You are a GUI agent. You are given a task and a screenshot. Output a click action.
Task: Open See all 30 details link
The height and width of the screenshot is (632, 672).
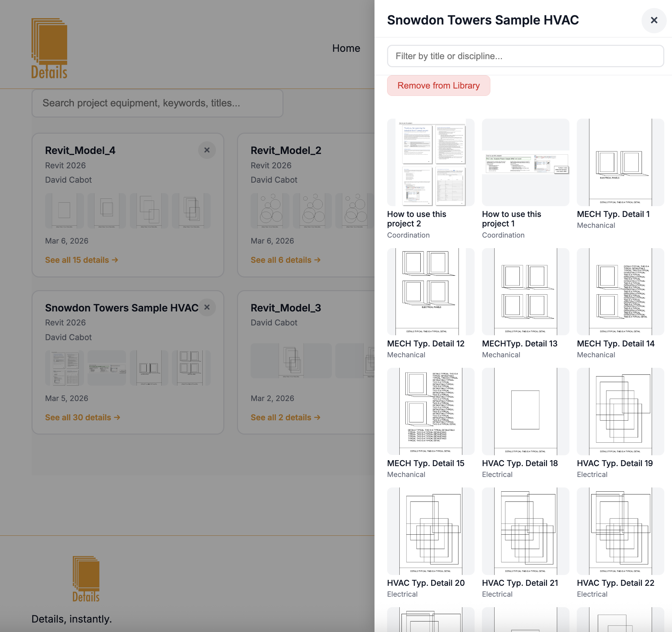tap(82, 417)
